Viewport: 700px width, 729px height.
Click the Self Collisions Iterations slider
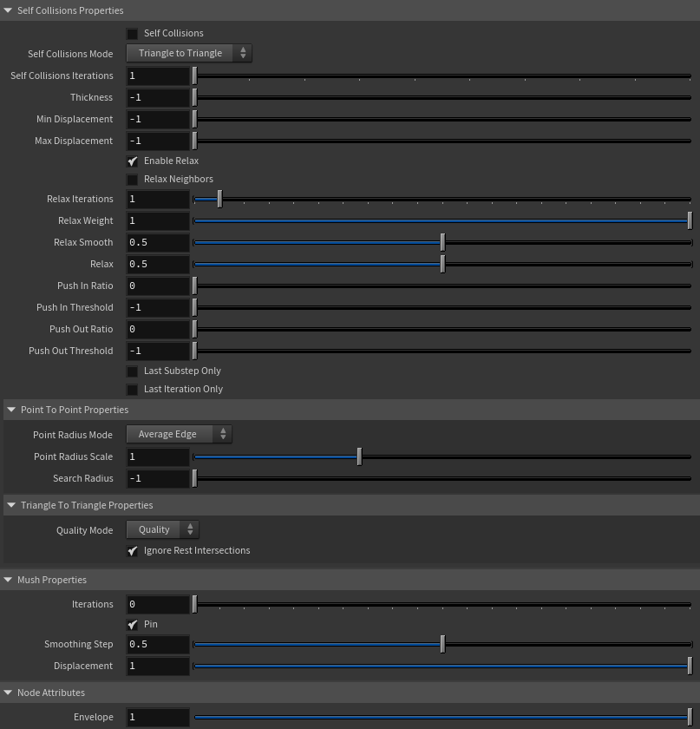[x=442, y=76]
